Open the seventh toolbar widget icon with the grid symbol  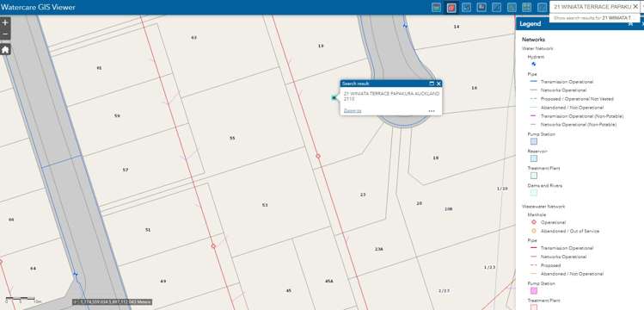[x=527, y=8]
